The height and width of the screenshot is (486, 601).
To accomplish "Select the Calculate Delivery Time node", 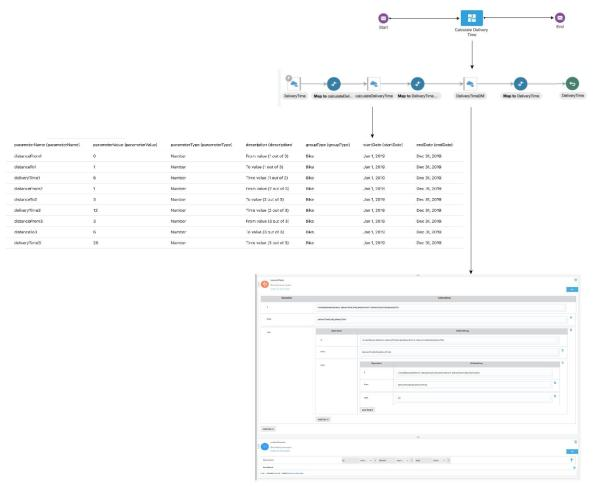I will click(x=472, y=18).
